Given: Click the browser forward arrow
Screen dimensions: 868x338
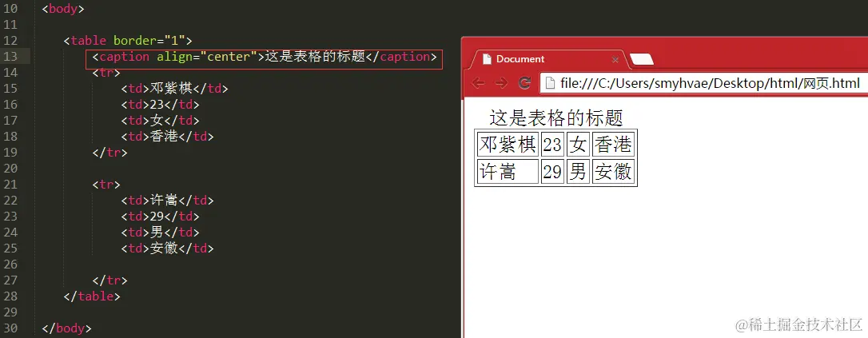Looking at the screenshot, I should point(501,83).
